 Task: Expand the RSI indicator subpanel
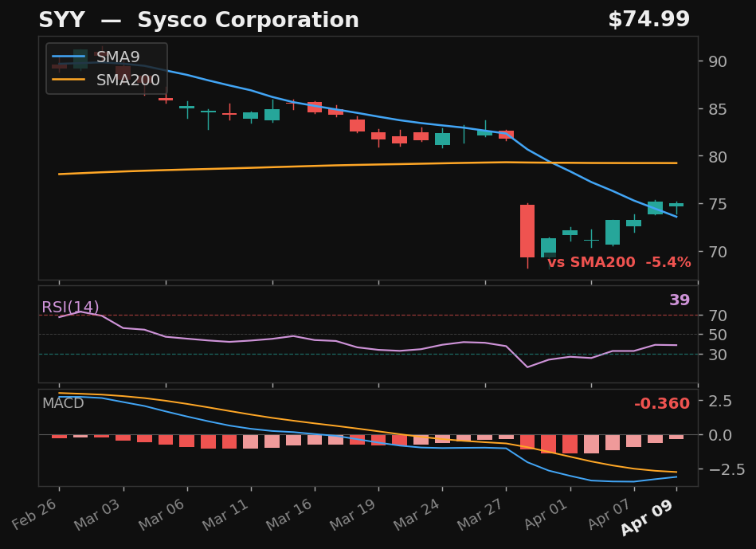point(366,335)
